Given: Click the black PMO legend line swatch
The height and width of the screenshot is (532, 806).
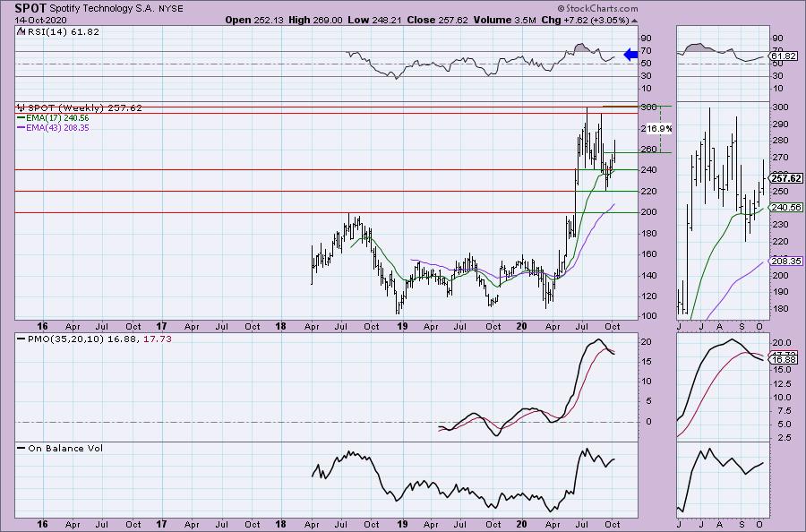Looking at the screenshot, I should tap(21, 339).
